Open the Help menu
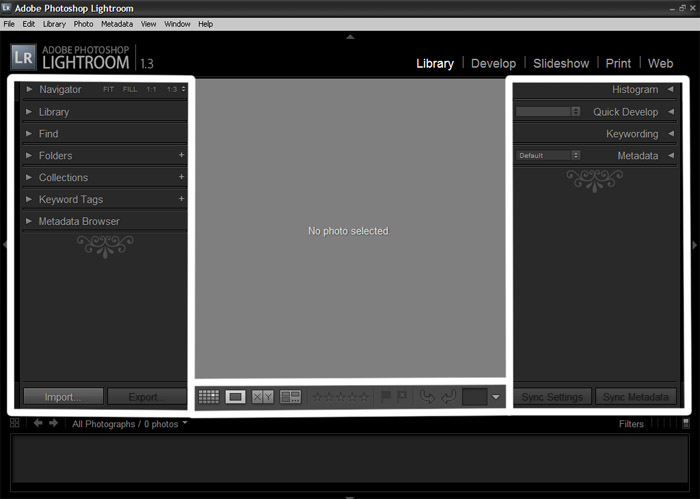The width and height of the screenshot is (700, 499). tap(205, 24)
